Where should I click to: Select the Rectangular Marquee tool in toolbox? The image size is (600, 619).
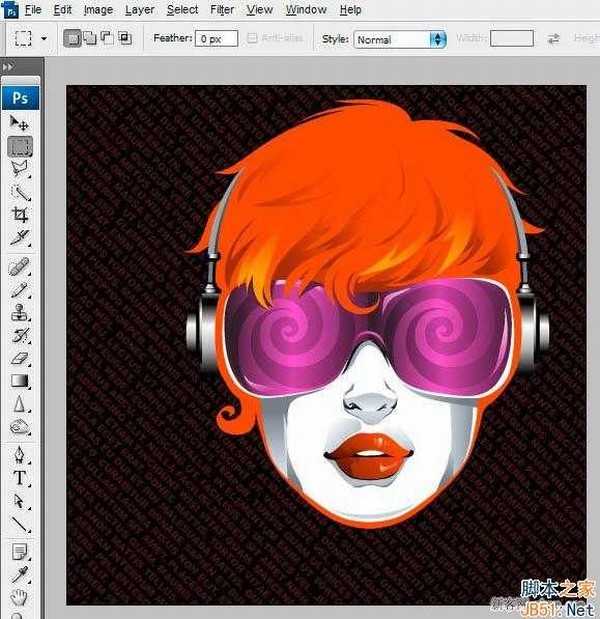[20, 146]
